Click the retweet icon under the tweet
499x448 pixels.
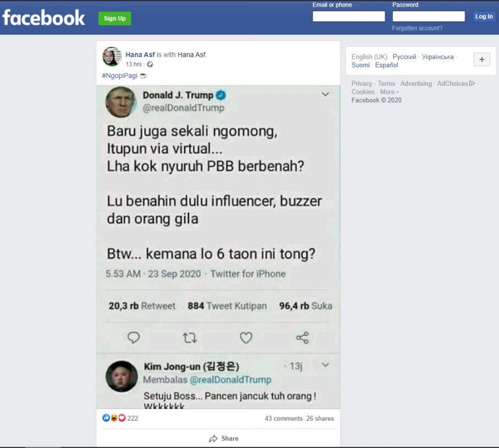[190, 338]
